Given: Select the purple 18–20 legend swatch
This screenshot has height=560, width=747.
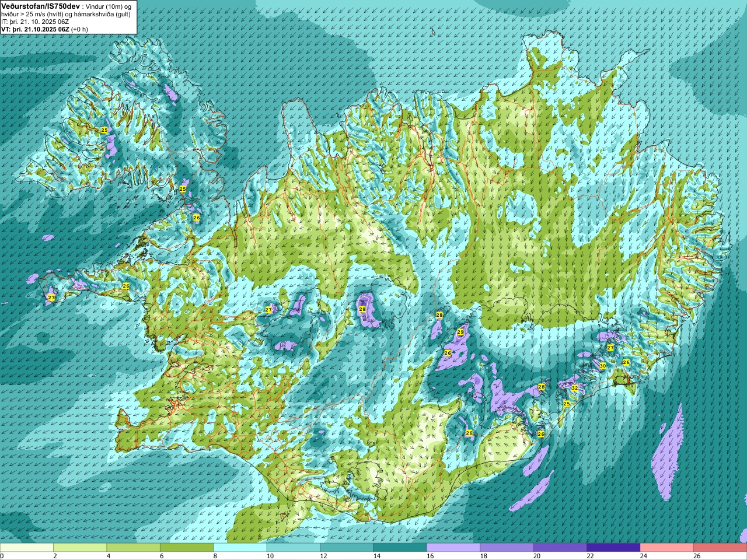Looking at the screenshot, I should (507, 548).
